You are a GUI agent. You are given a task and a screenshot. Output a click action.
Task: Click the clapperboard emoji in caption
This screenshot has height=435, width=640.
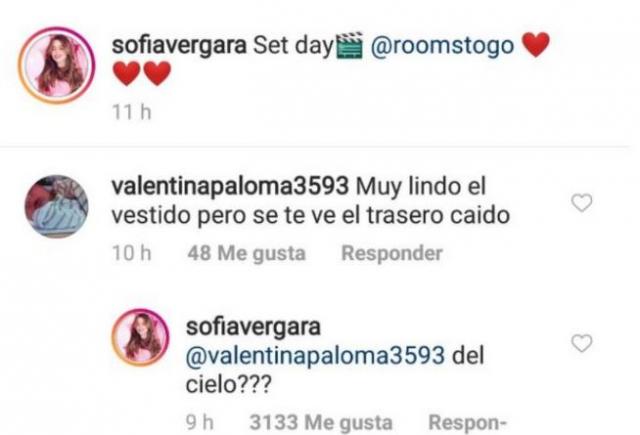coord(349,45)
